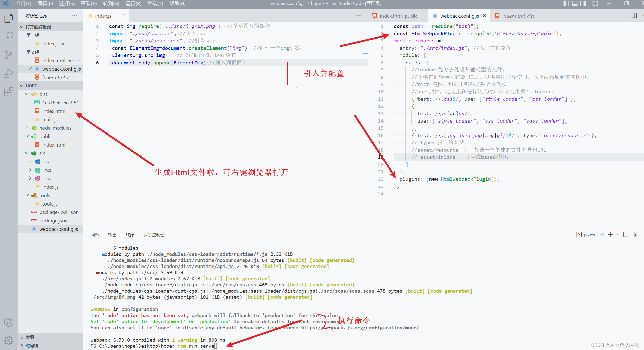Screen dimensions: 644x350
Task: Create a new terminal with plus icon
Action: [x=610, y=235]
